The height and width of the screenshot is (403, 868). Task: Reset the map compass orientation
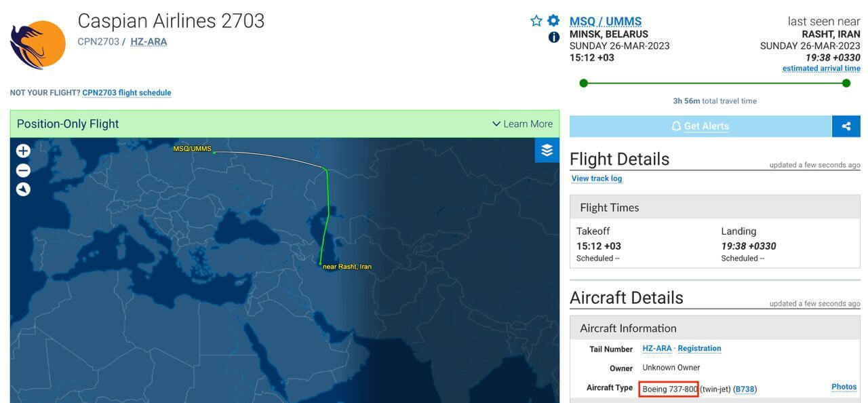coord(23,189)
